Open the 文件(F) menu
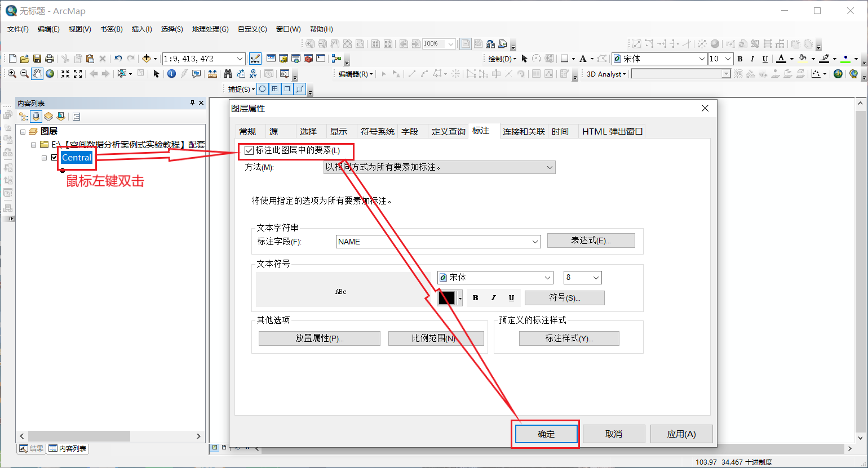 (18, 29)
